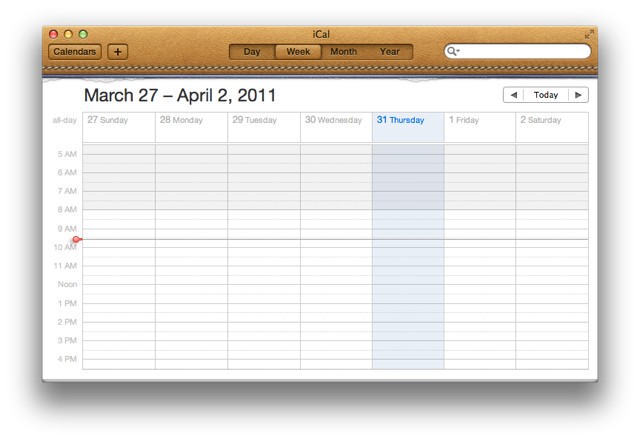Show the Calendars list

tap(75, 52)
